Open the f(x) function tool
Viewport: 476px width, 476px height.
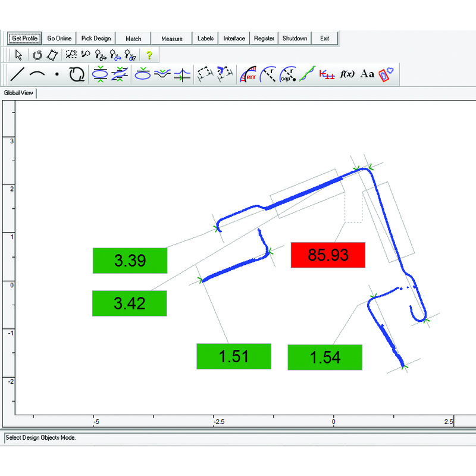347,74
